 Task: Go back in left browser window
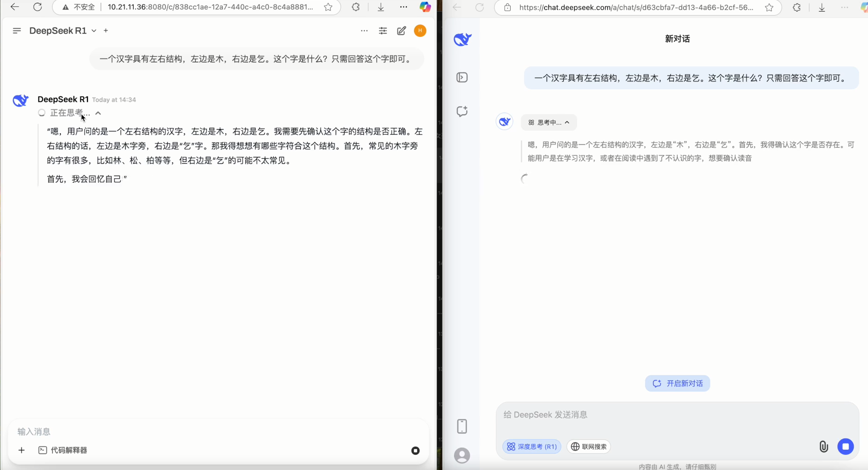point(15,7)
